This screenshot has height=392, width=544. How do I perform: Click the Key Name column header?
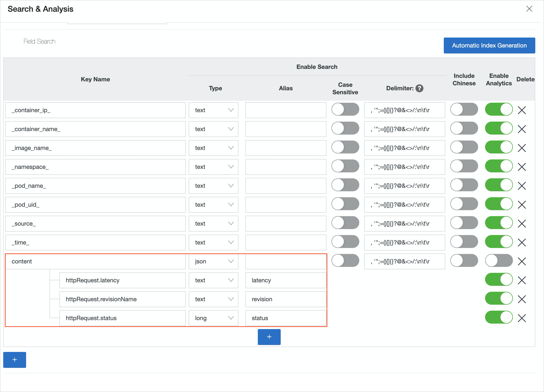(95, 79)
